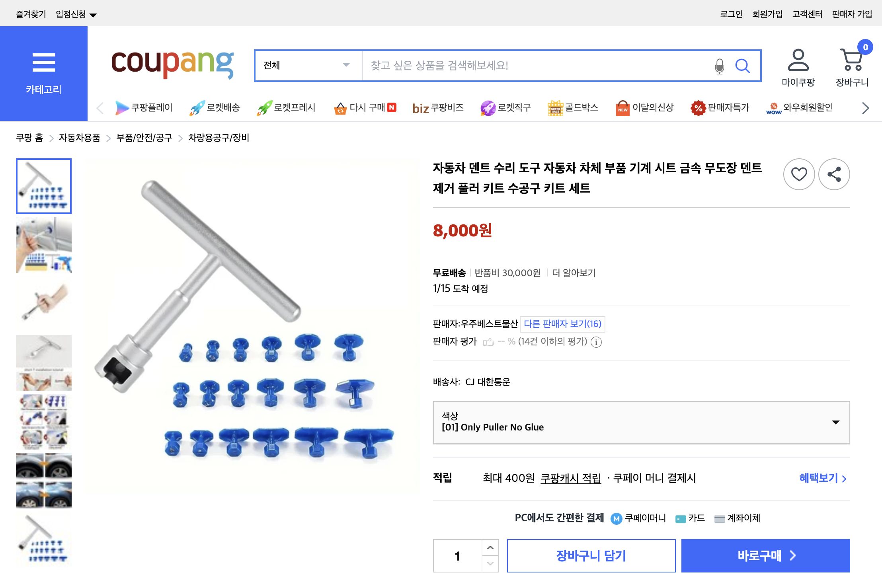Expand the 색상 Only Puller No Glue selector
The image size is (882, 588).
point(834,423)
